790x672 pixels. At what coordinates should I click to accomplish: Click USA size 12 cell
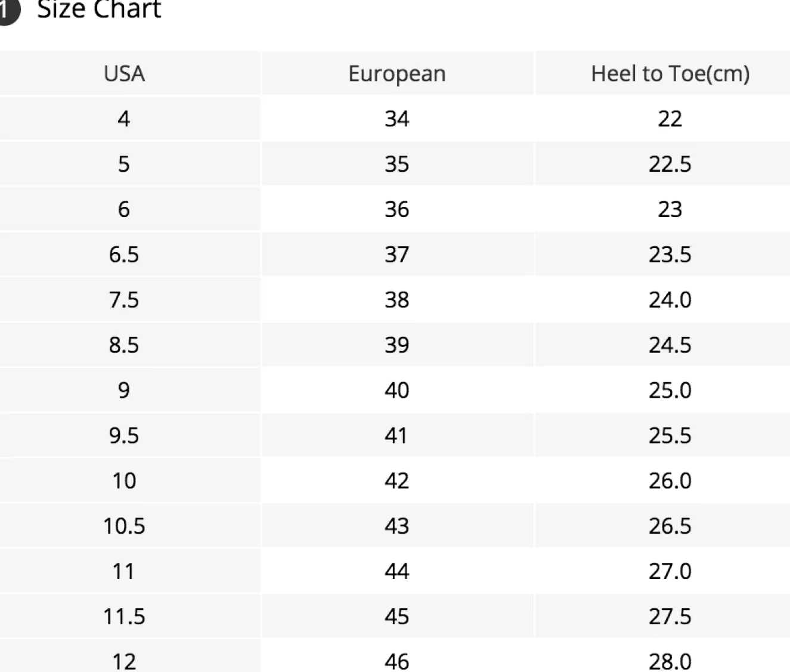124,661
